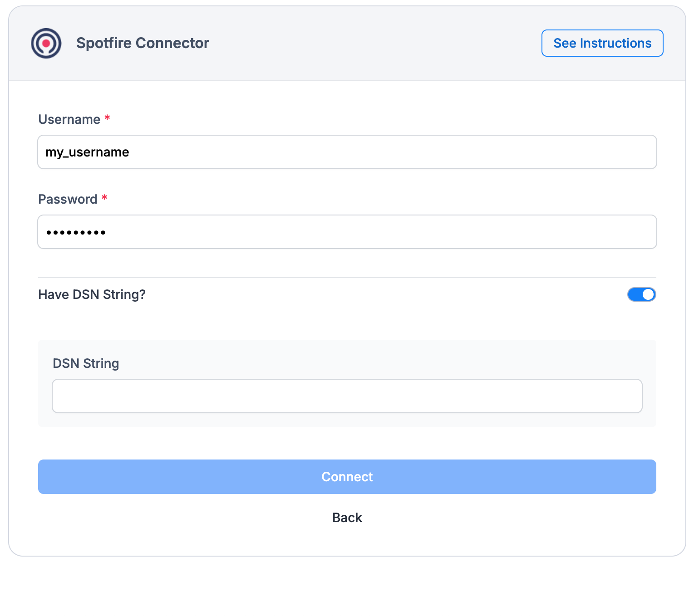This screenshot has width=689, height=616.
Task: Click the masked password dots
Action: (76, 233)
